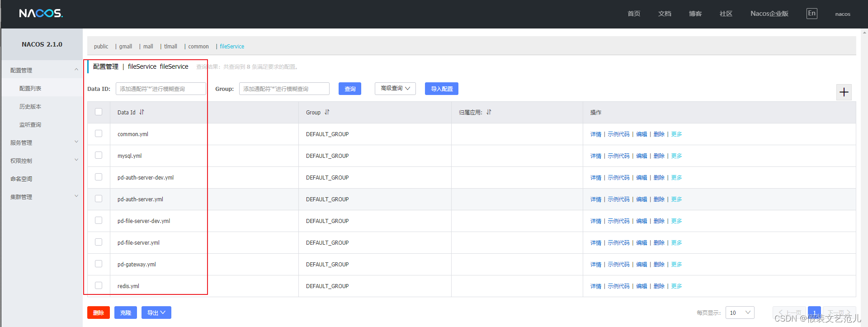Open the page size dropdown showing 10
Screen dimensions: 868x327
(740, 313)
